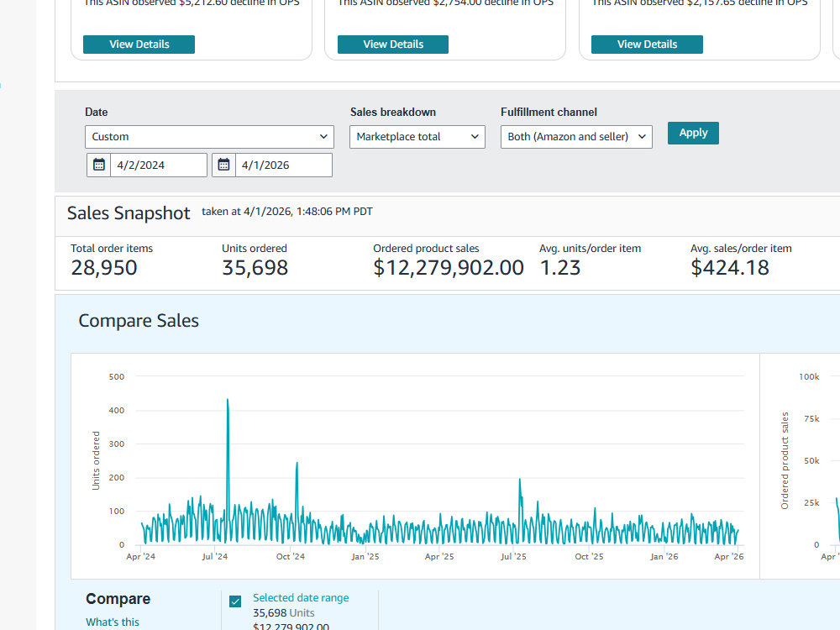Viewport: 840px width, 630px height.
Task: Click the Ordered product sales value $12,279,902.00
Action: tap(449, 267)
